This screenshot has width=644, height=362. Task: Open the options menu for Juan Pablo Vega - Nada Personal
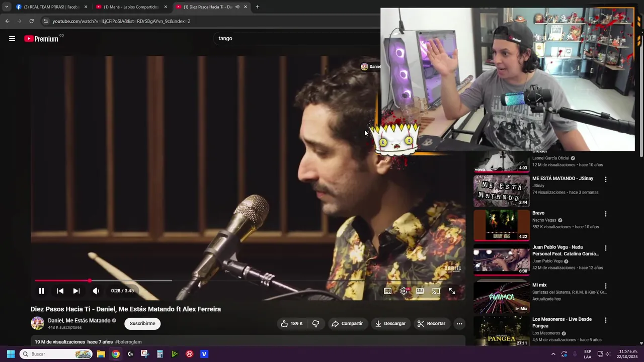[x=606, y=248]
